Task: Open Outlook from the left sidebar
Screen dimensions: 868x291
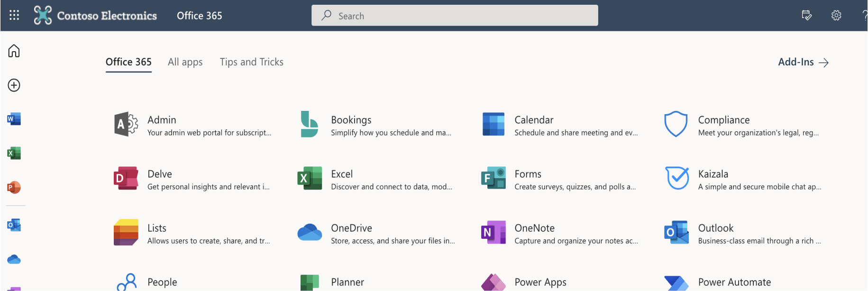Action: pos(14,225)
